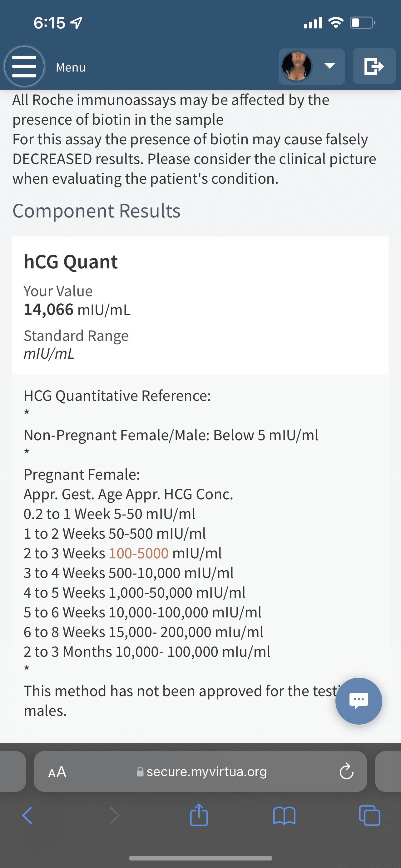Image resolution: width=401 pixels, height=868 pixels.
Task: Go forward with Safari forward arrow
Action: [x=115, y=816]
